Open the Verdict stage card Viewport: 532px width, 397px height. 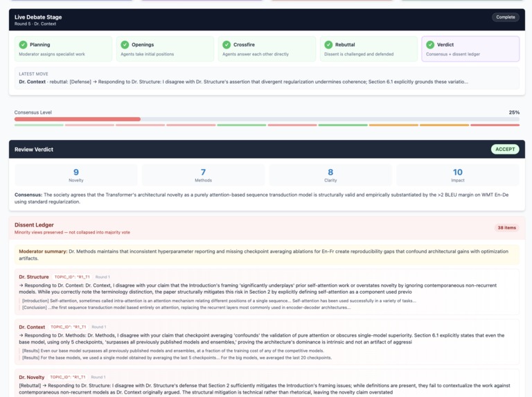[x=470, y=49]
